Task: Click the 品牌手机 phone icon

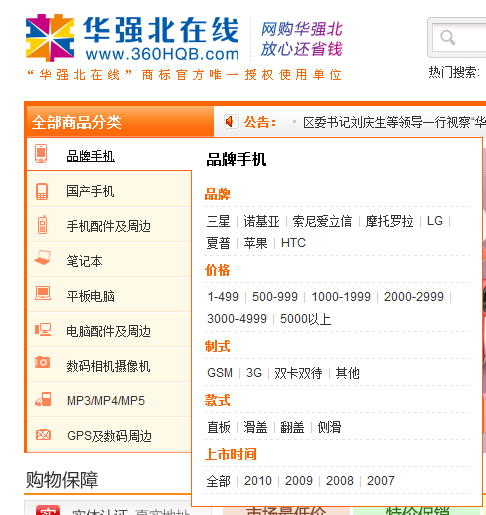Action: [41, 154]
